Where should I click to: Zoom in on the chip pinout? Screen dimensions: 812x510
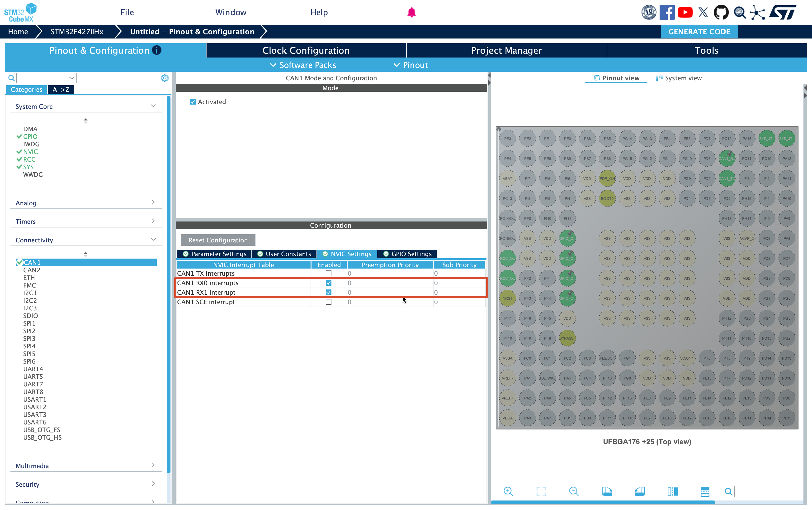(508, 491)
